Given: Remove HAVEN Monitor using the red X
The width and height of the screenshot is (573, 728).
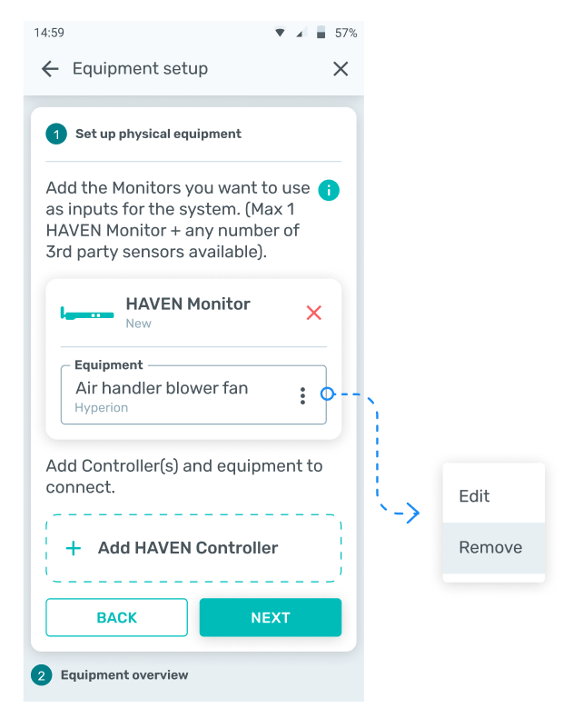Looking at the screenshot, I should (x=313, y=313).
